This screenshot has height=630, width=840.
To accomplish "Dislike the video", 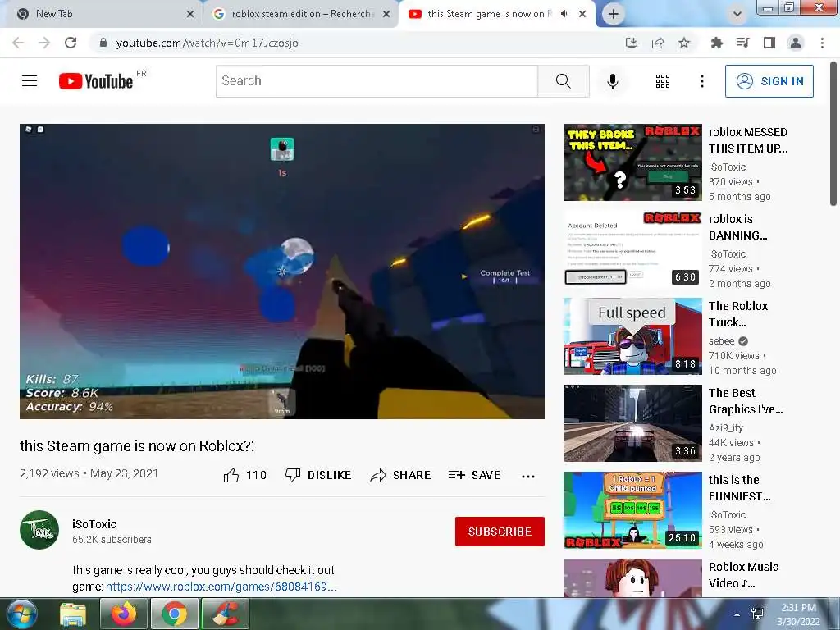I will pos(318,475).
